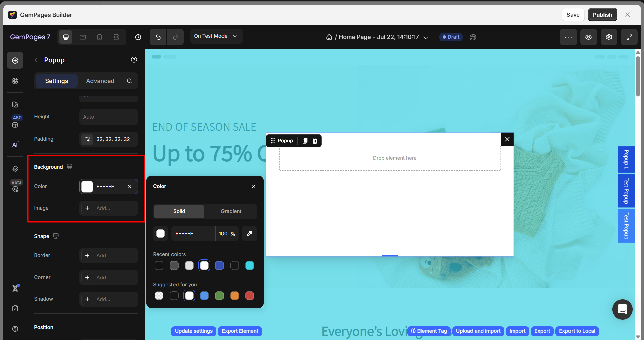
Task: Enter fullscreen mode with expand icon
Action: (629, 37)
